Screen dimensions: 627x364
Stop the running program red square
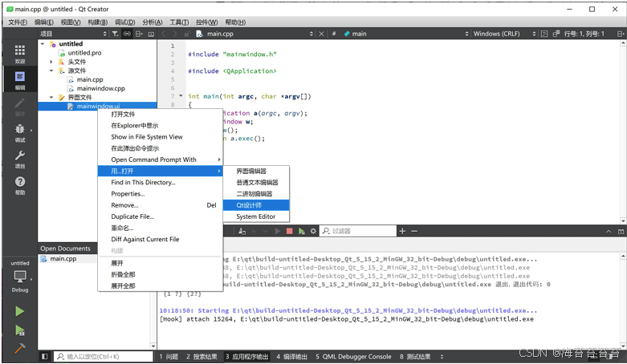(x=290, y=231)
